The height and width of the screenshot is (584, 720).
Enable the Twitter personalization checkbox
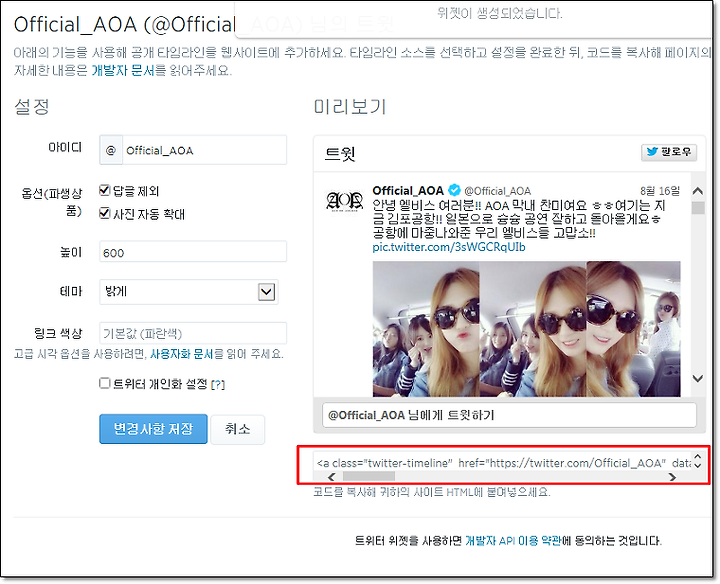pyautogui.click(x=105, y=383)
